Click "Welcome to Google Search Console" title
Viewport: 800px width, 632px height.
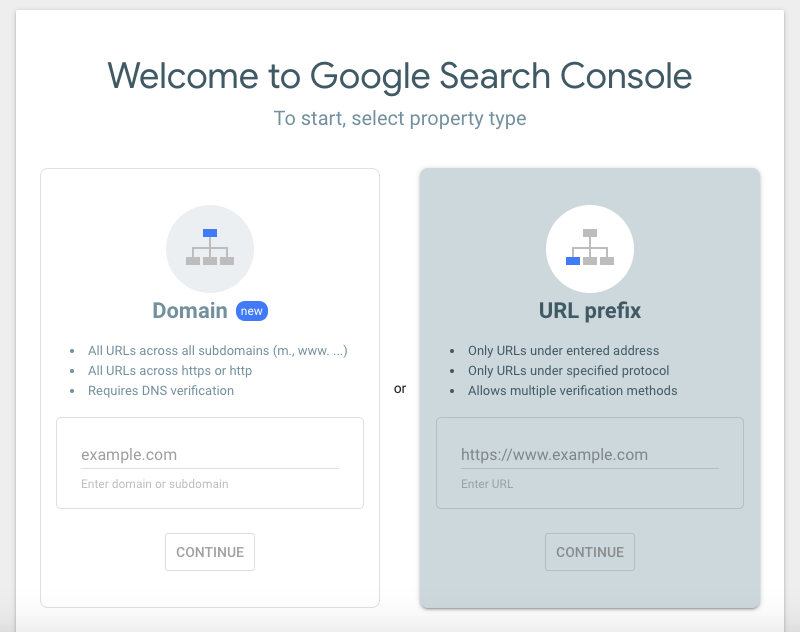click(399, 76)
